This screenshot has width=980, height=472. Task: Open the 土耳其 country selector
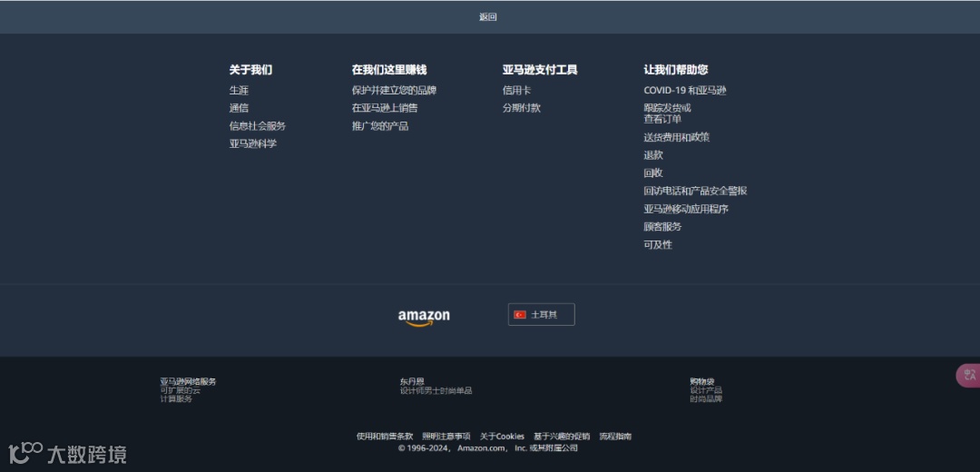pyautogui.click(x=541, y=314)
